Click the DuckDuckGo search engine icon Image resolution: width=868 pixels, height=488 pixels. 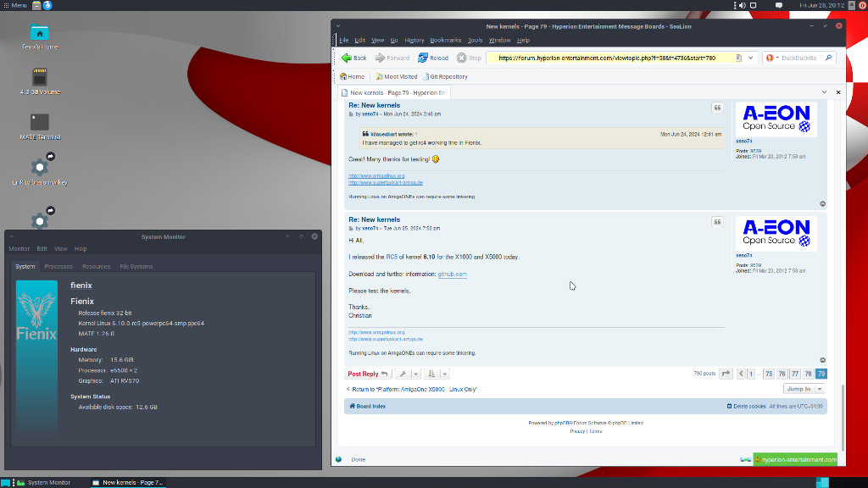tap(770, 58)
